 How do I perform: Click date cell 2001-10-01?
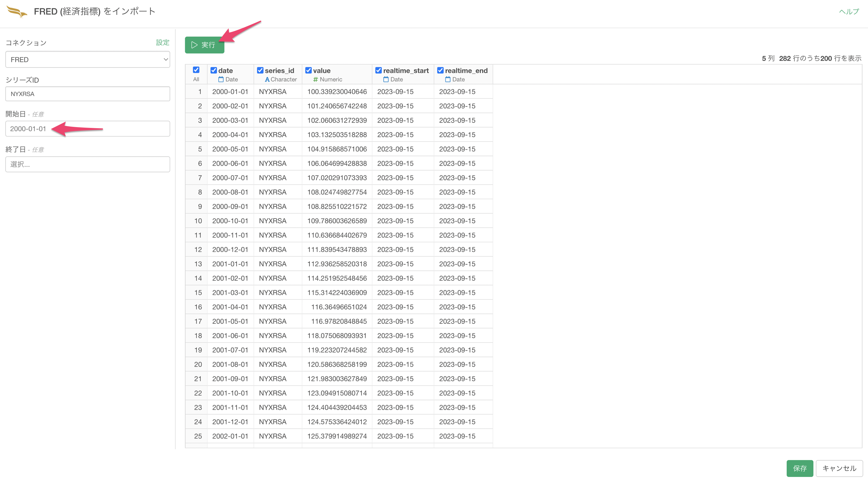(230, 393)
